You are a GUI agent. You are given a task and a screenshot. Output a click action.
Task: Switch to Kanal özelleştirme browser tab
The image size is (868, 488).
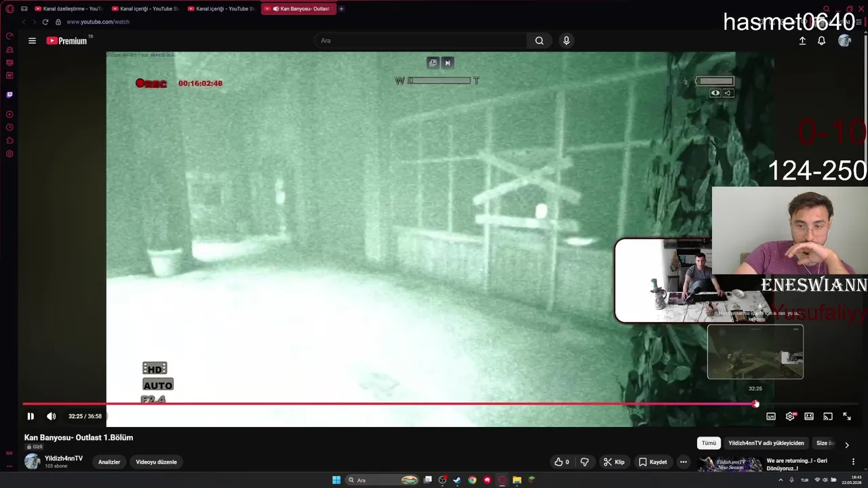coord(68,9)
